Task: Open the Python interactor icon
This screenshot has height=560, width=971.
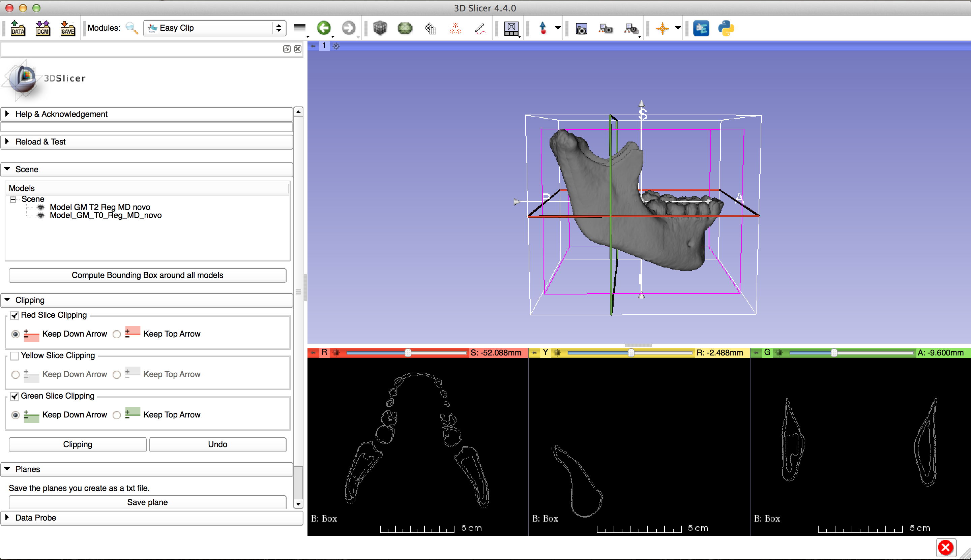Action: pos(726,28)
